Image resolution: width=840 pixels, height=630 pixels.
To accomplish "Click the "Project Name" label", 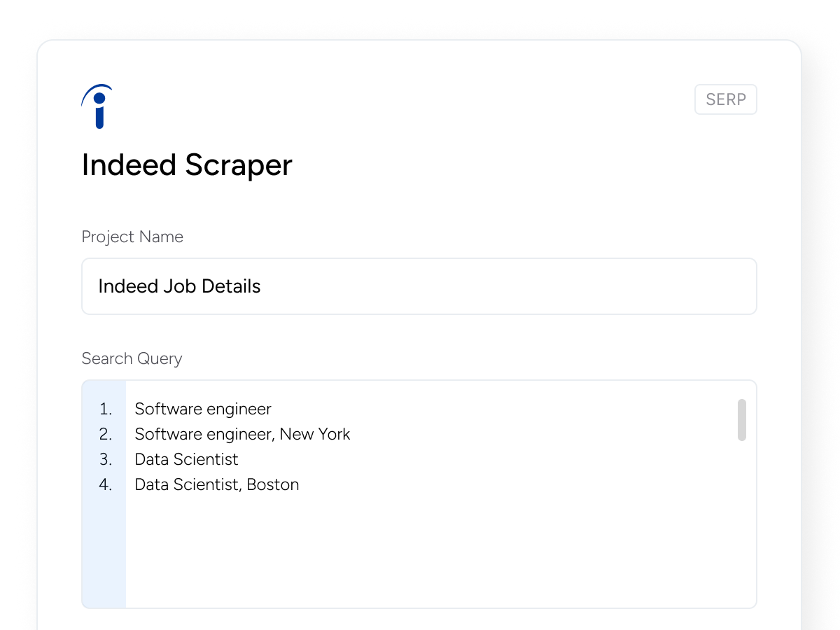I will point(132,237).
